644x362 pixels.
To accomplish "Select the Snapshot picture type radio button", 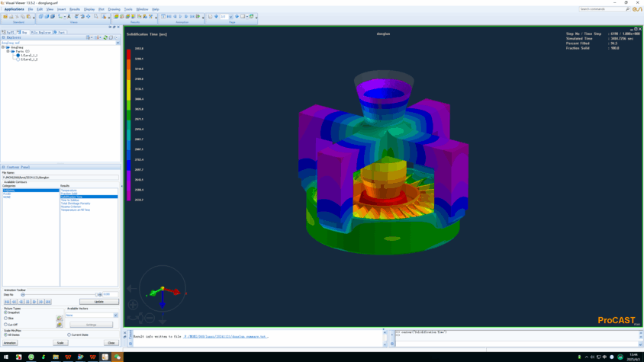I will [6, 312].
